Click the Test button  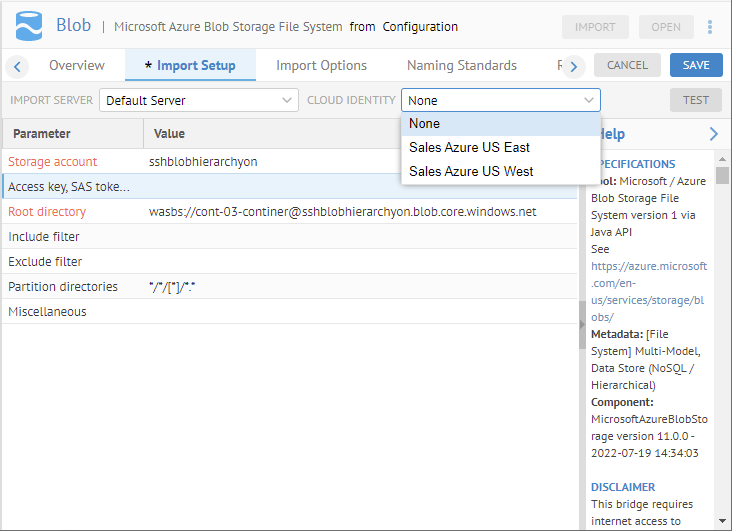click(695, 100)
